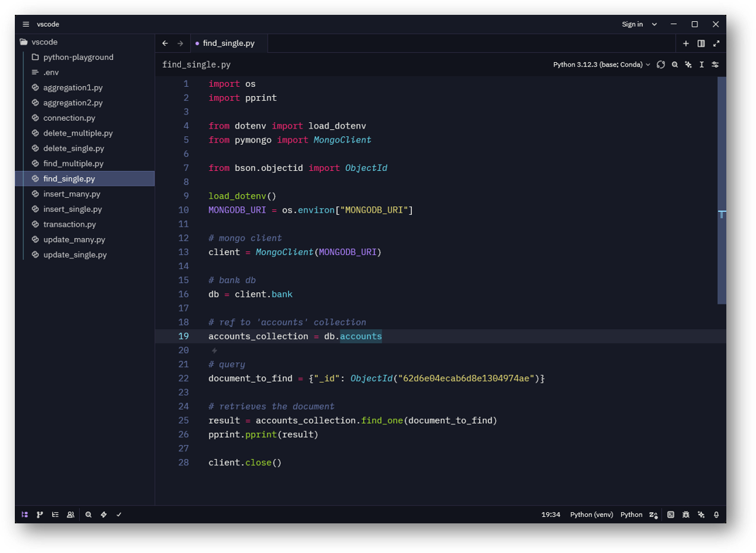The width and height of the screenshot is (756, 553).
Task: Click line number 19 in the gutter
Action: 183,336
